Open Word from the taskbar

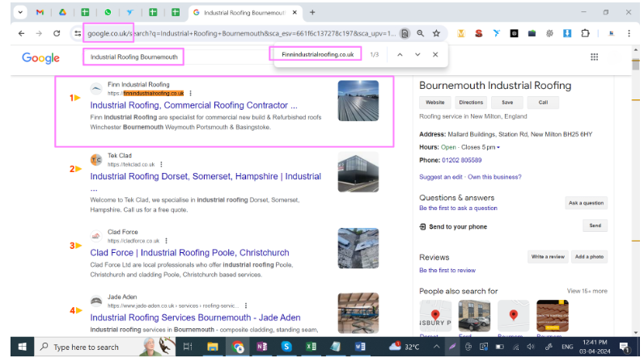[360, 347]
